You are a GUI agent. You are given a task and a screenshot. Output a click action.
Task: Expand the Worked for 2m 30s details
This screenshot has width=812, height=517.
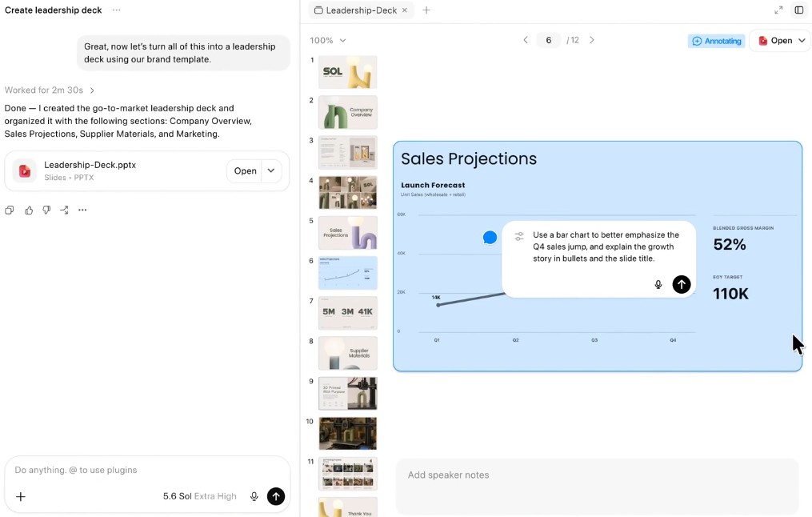[x=49, y=90]
